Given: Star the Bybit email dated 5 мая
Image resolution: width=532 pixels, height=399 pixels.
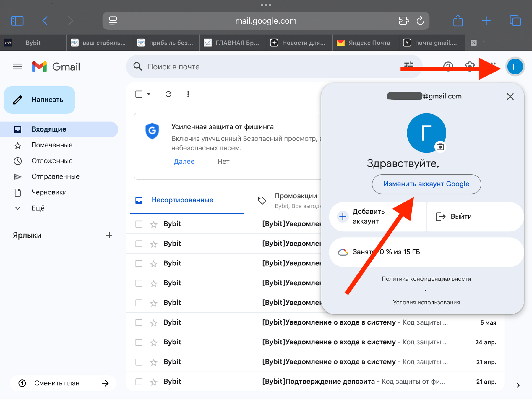Looking at the screenshot, I should (154, 323).
